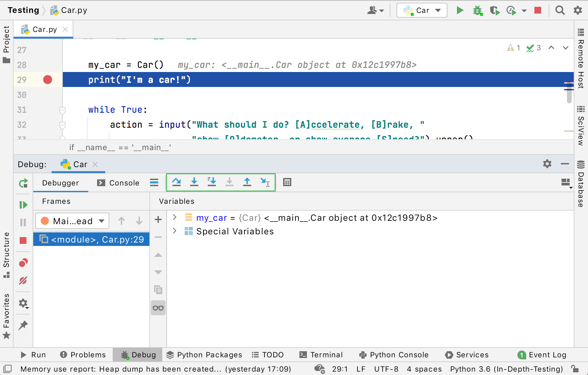
Task: Toggle the watches glasses icon
Action: click(x=158, y=308)
